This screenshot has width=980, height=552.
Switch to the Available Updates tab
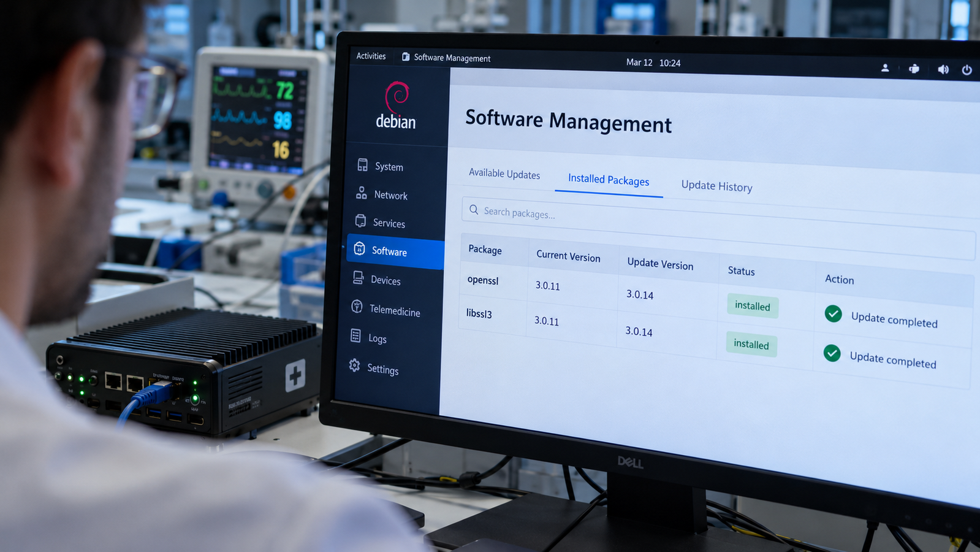click(504, 174)
